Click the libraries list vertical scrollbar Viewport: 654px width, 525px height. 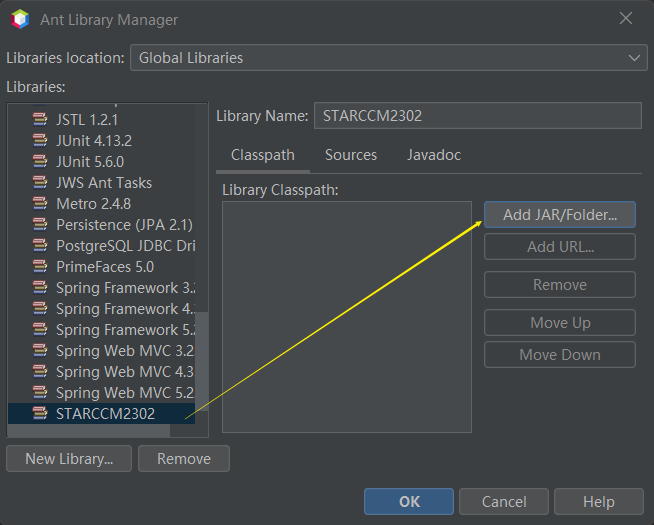click(x=201, y=360)
